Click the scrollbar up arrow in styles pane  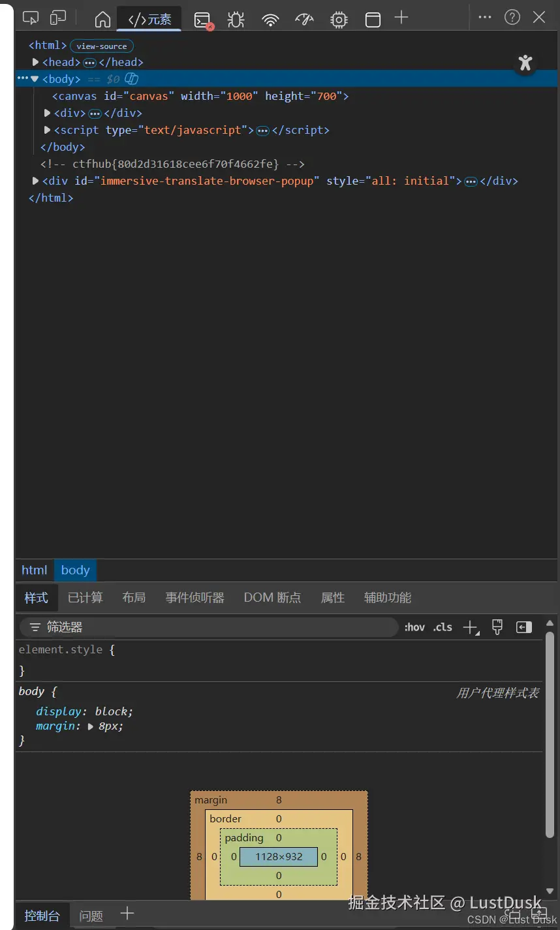[x=550, y=623]
